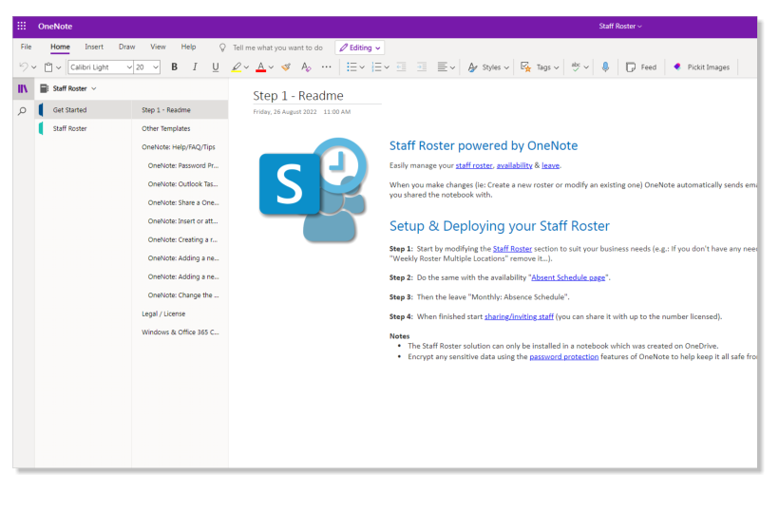Select the Get Started section
Screen dimensions: 779x532
(83, 110)
